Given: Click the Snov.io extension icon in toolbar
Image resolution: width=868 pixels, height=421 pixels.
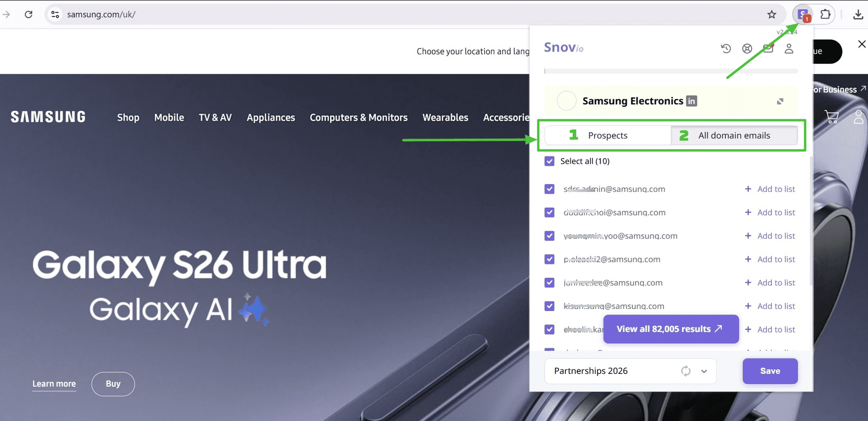Looking at the screenshot, I should pos(803,14).
